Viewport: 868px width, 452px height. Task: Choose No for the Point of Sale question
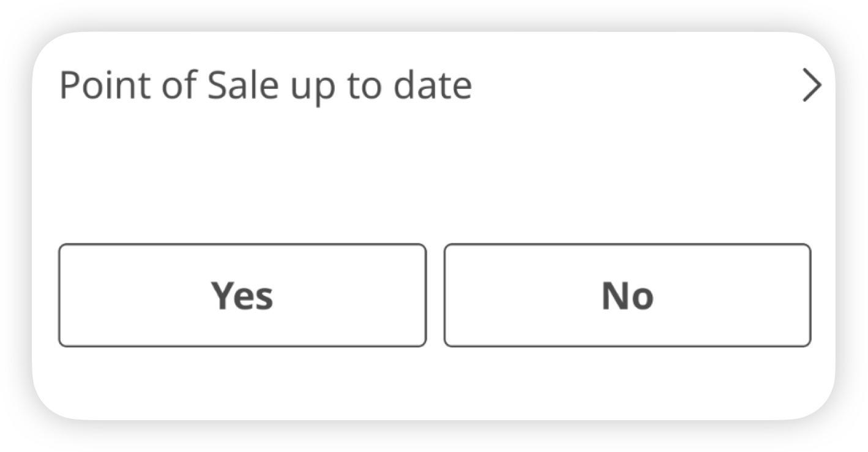627,295
